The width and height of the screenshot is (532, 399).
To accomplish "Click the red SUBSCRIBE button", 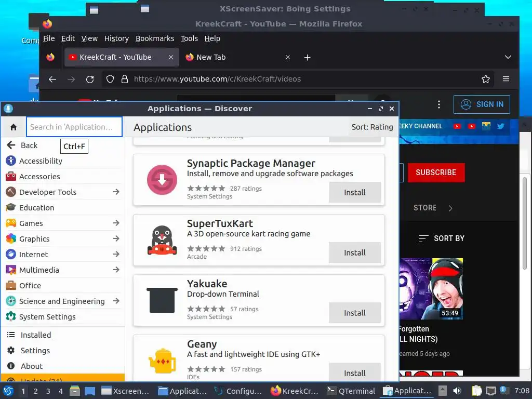I will click(436, 172).
